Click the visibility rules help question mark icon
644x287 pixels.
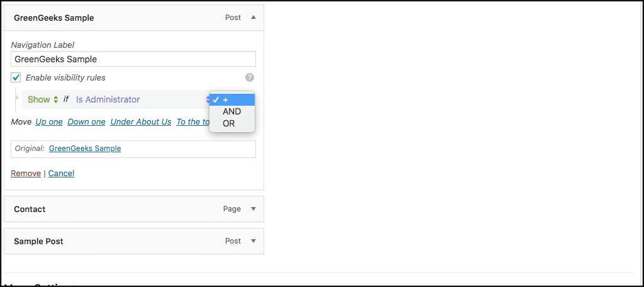point(250,78)
